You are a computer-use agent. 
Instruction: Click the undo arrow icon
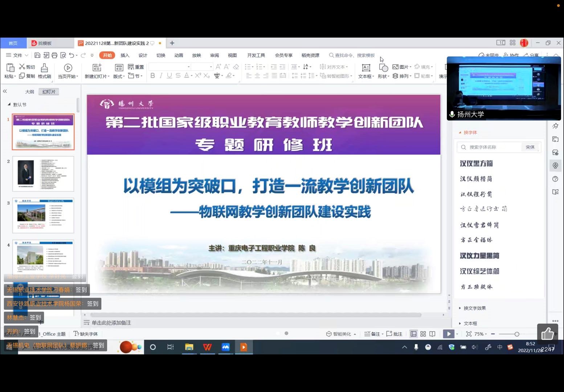coord(71,55)
